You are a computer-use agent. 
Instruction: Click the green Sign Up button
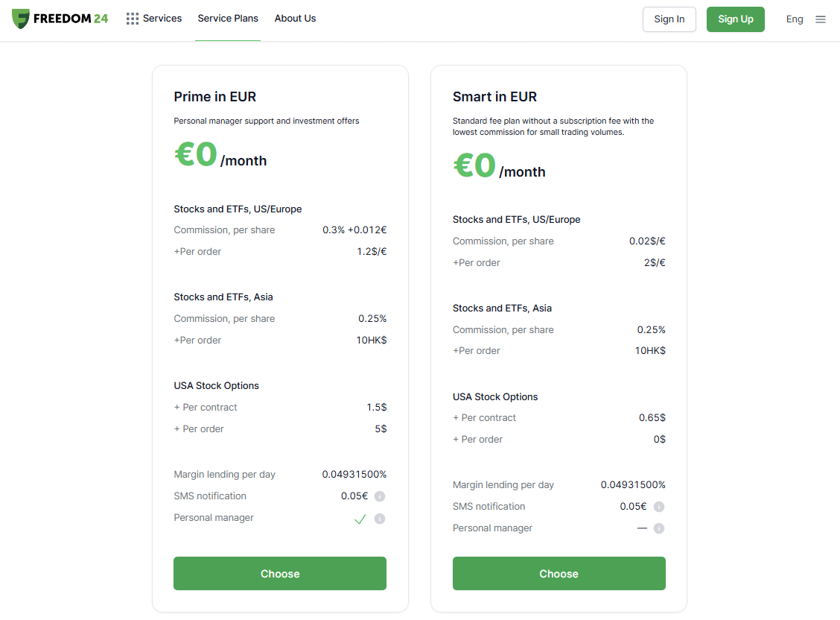click(736, 19)
